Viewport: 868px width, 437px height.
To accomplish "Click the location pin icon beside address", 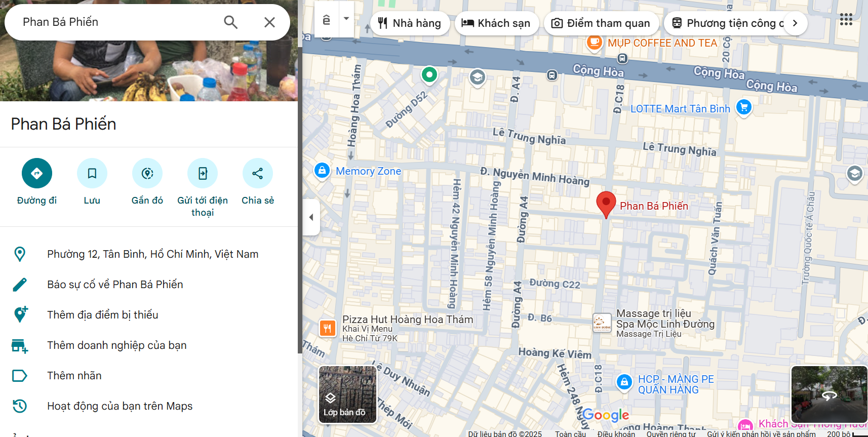I will click(20, 254).
